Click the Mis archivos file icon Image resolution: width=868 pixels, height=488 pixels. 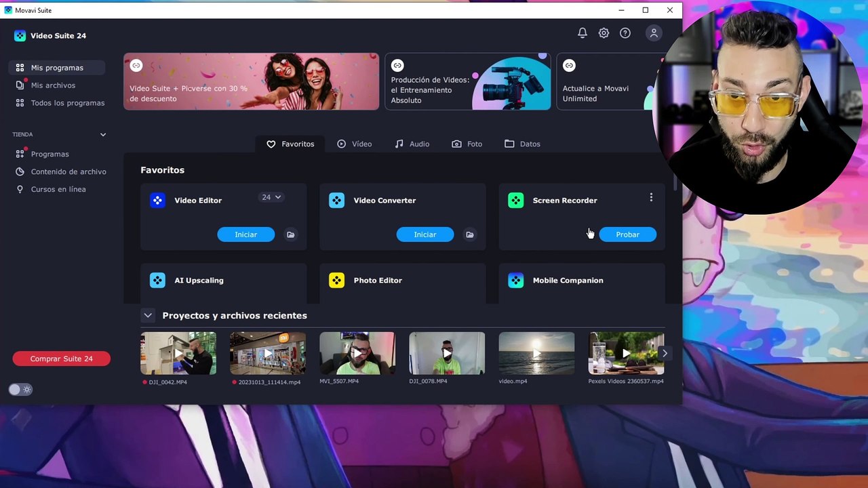coord(20,85)
